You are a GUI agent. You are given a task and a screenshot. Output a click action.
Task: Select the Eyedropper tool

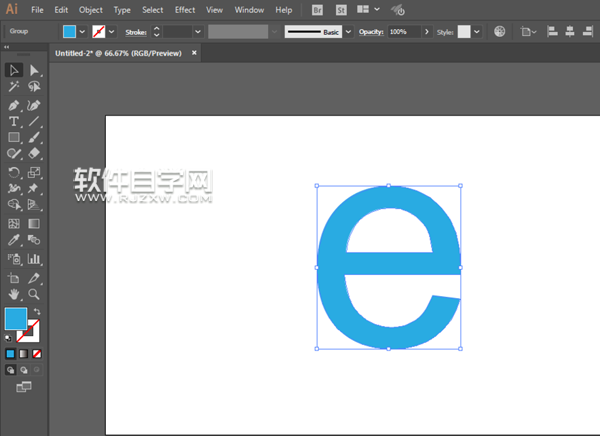14,240
